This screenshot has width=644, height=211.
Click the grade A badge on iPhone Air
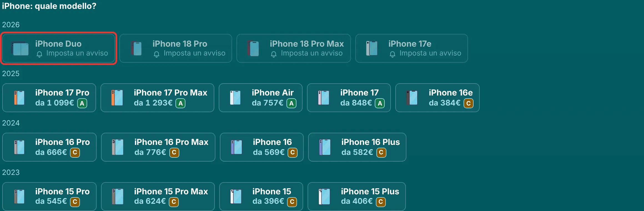[291, 103]
